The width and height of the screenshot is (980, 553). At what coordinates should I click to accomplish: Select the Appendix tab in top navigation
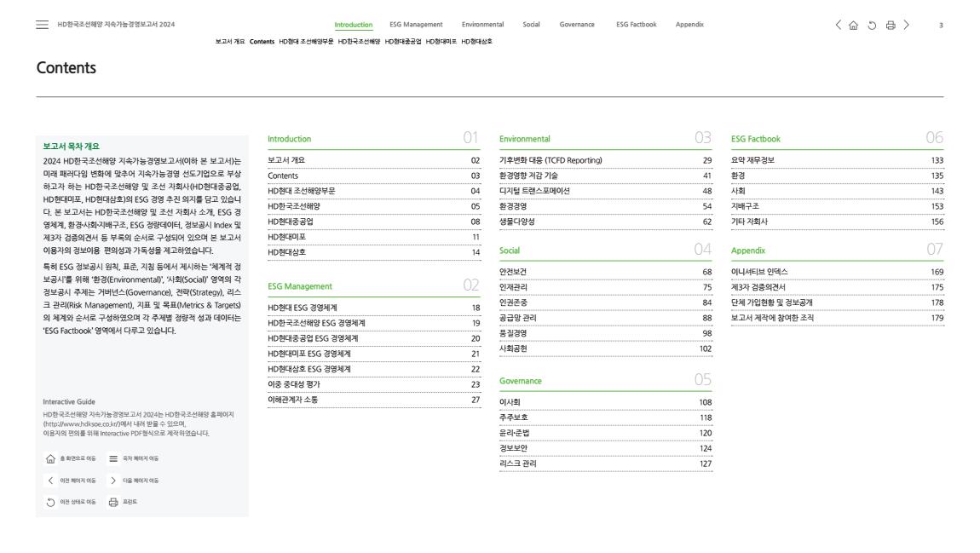click(689, 25)
